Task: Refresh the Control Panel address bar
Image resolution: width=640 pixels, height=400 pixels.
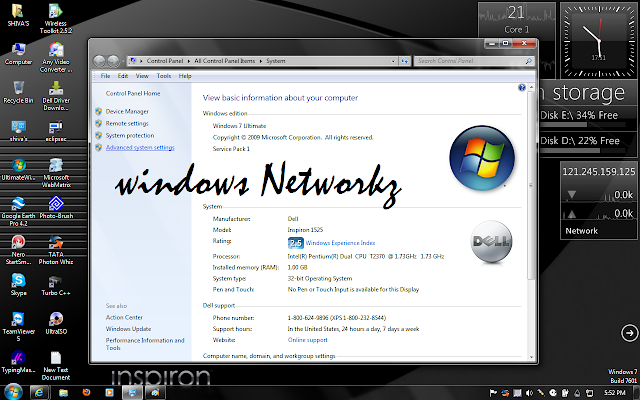Action: click(404, 61)
